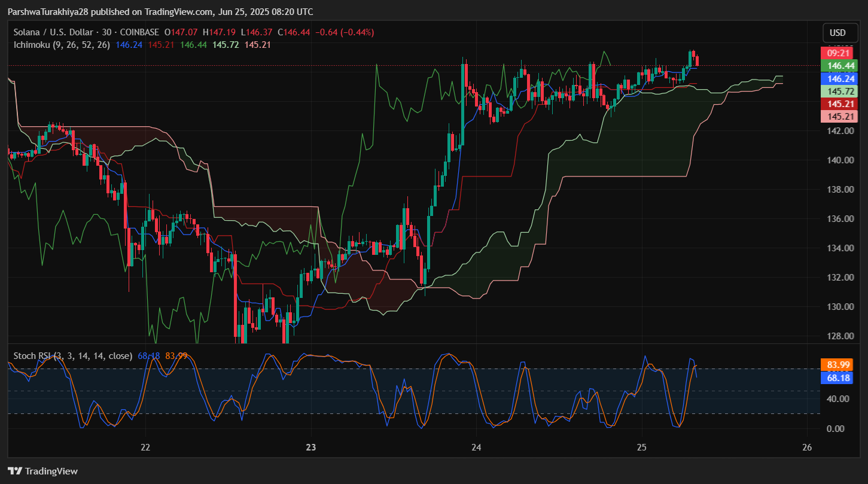The width and height of the screenshot is (868, 484).
Task: Click the 136.00 price scale level
Action: click(839, 219)
